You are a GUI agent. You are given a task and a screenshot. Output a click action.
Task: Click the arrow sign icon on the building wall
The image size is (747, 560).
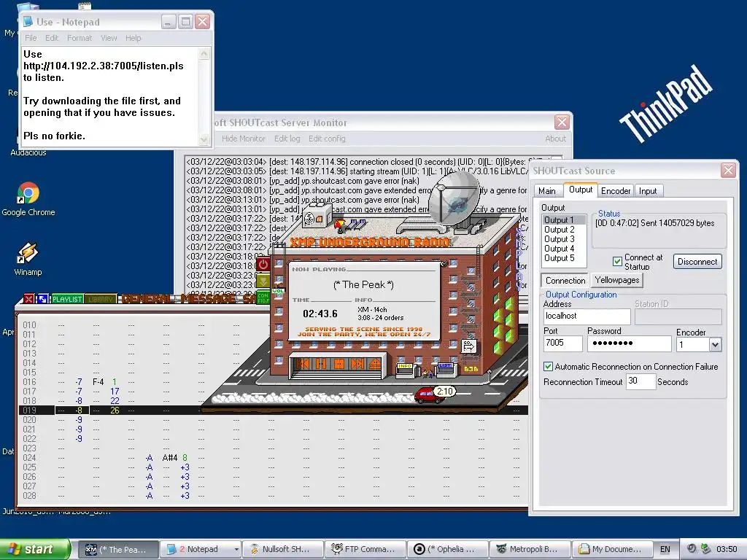468,346
